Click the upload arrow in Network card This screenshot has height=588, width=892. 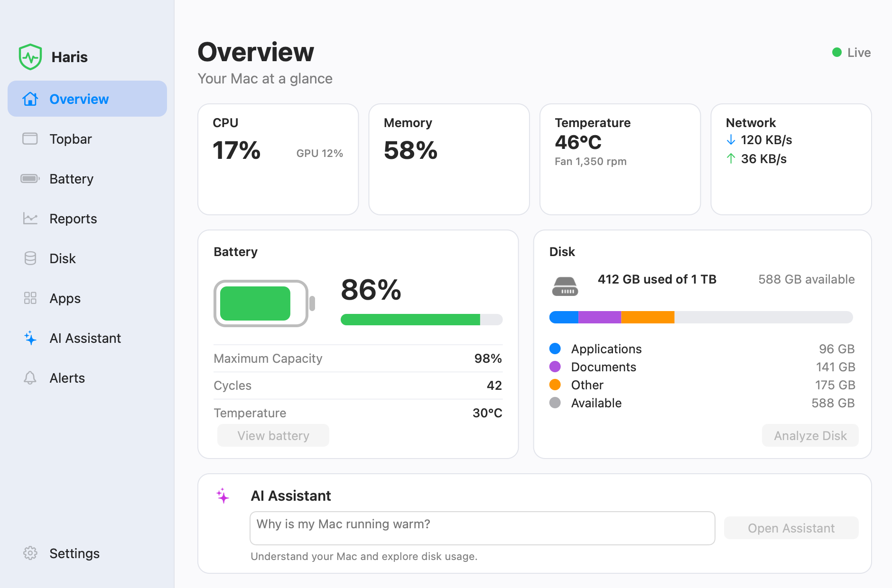coord(731,158)
